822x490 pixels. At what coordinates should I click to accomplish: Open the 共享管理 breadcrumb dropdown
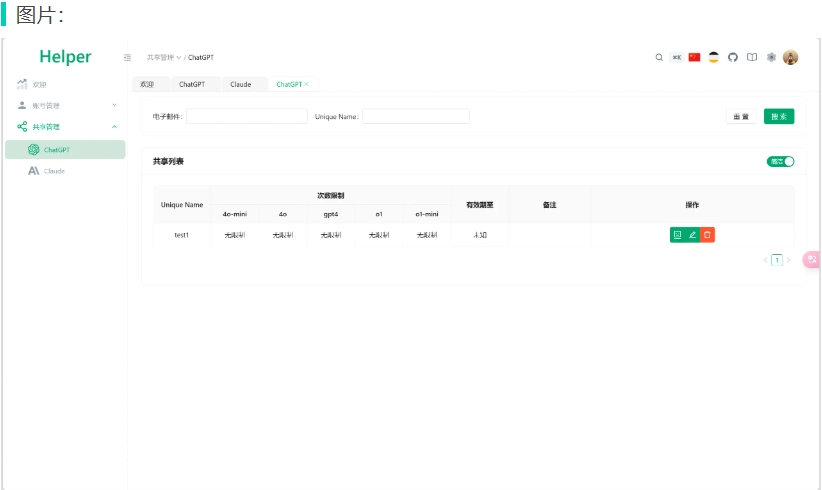click(164, 58)
